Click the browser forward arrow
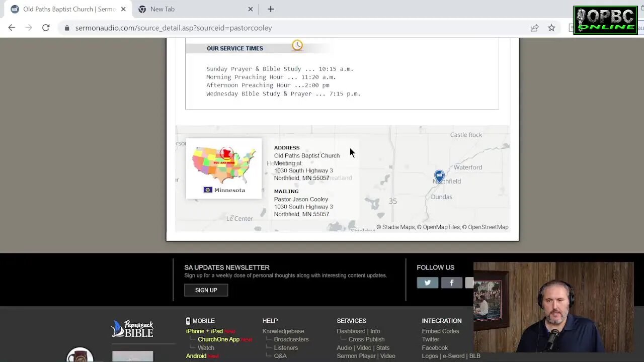Screen dimensions: 644x362 point(29,28)
